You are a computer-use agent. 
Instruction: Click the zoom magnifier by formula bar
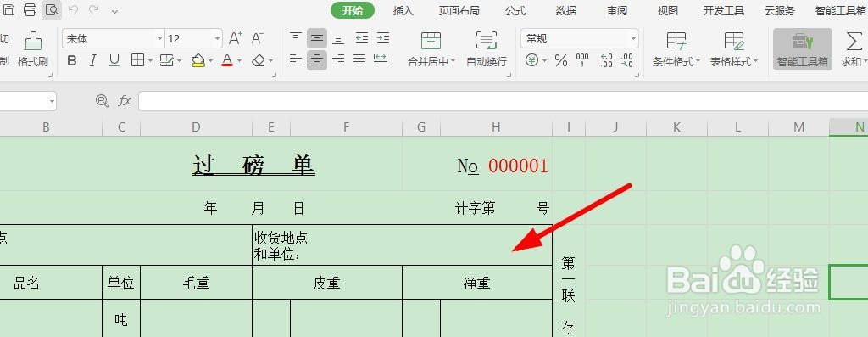pos(103,100)
